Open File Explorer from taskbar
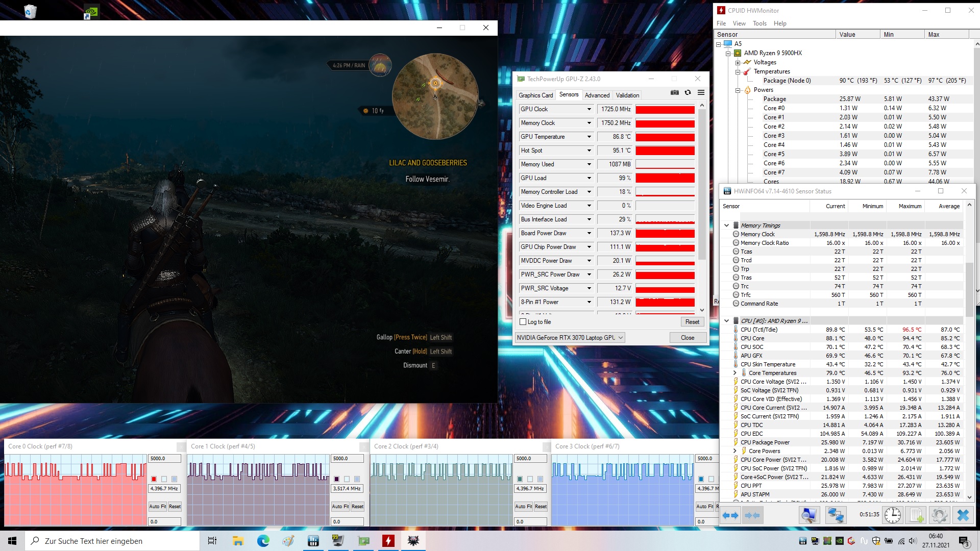The height and width of the screenshot is (551, 980). [238, 541]
